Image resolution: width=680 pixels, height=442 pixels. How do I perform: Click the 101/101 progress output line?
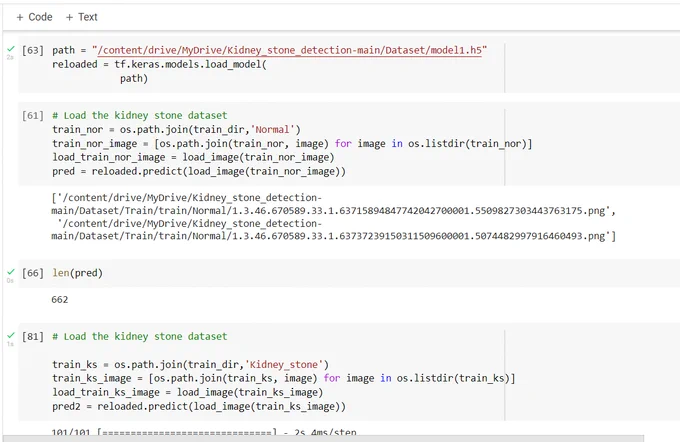click(204, 432)
